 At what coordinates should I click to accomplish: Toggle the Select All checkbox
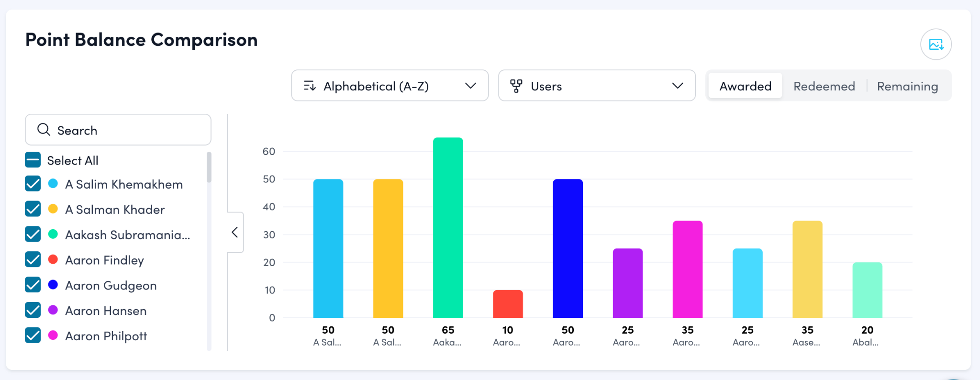[33, 160]
